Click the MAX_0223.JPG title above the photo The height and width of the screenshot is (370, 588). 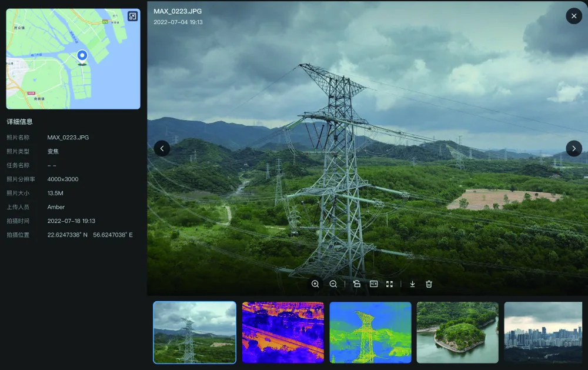pos(178,11)
